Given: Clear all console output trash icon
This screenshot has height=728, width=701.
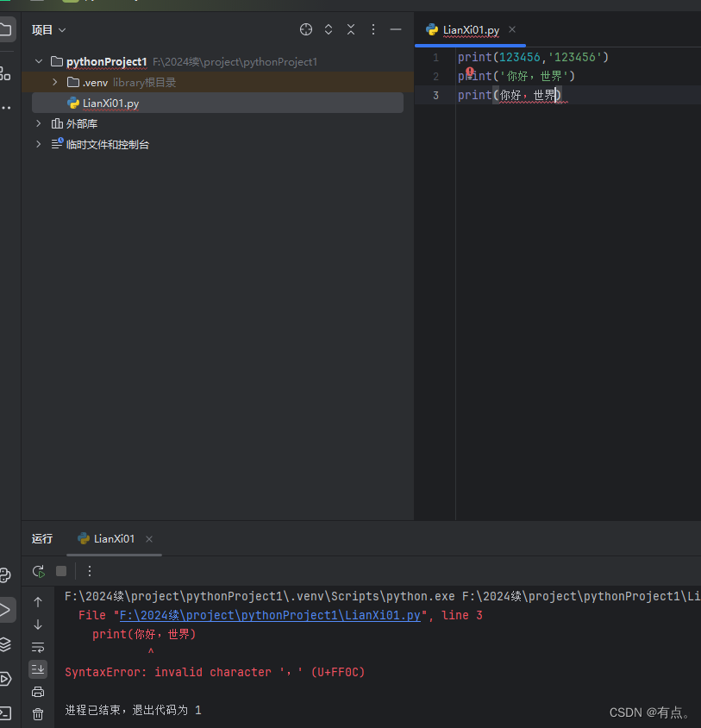Looking at the screenshot, I should (38, 713).
